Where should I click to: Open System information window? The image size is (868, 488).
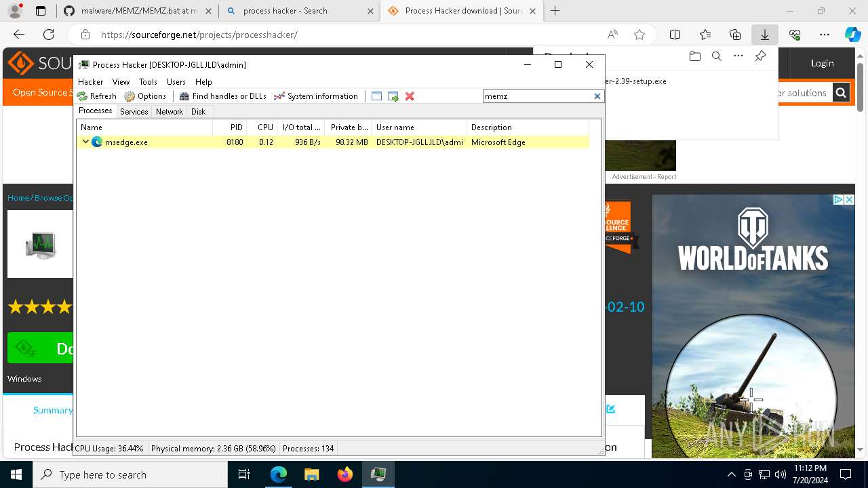(316, 96)
